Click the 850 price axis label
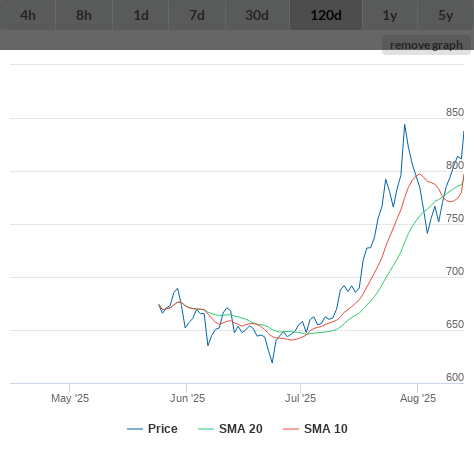The height and width of the screenshot is (455, 474). point(455,112)
